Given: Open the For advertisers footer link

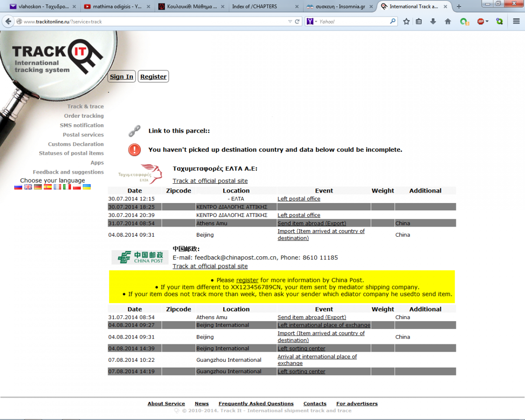Looking at the screenshot, I should pyautogui.click(x=357, y=403).
